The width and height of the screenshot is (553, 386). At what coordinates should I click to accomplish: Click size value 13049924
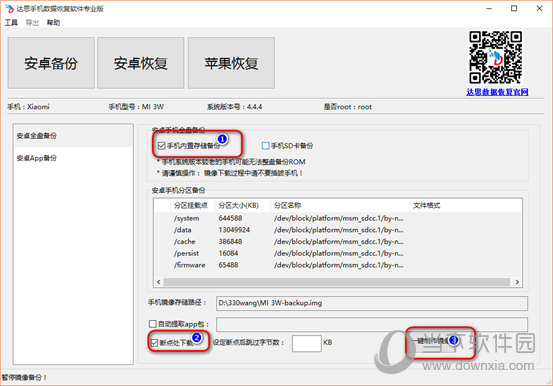(x=234, y=230)
